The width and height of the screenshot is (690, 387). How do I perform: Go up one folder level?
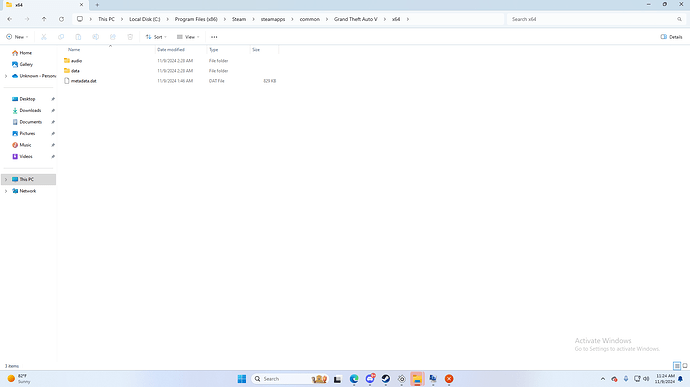tap(44, 19)
